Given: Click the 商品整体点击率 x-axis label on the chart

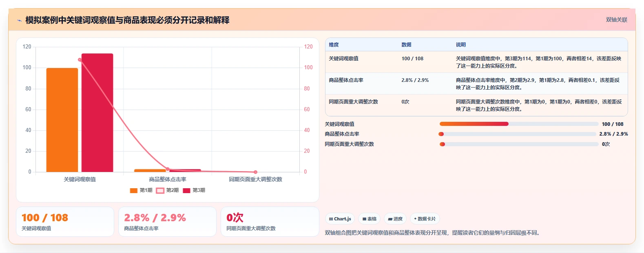Looking at the screenshot, I should [168, 179].
